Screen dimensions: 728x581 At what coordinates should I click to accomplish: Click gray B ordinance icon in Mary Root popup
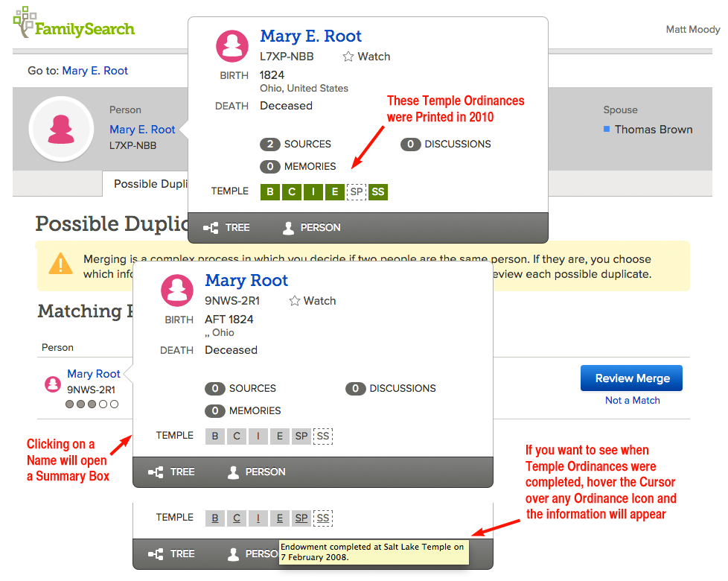(215, 436)
